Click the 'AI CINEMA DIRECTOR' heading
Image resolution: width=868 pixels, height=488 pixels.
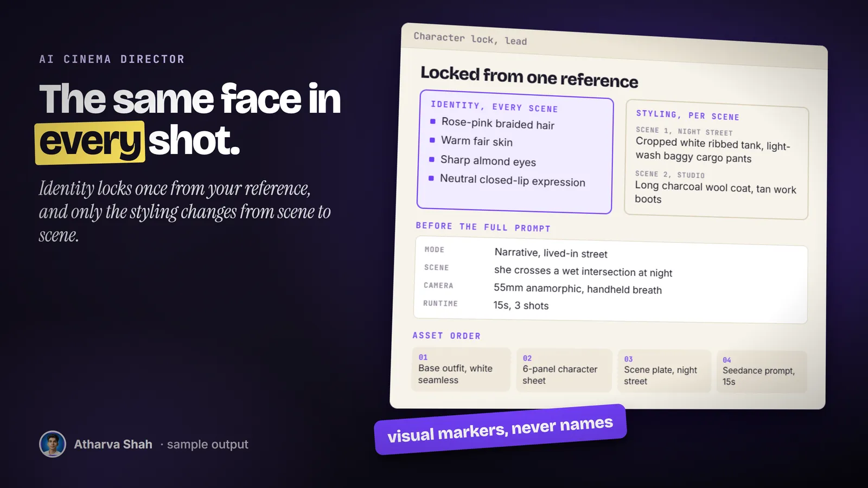[x=112, y=59]
